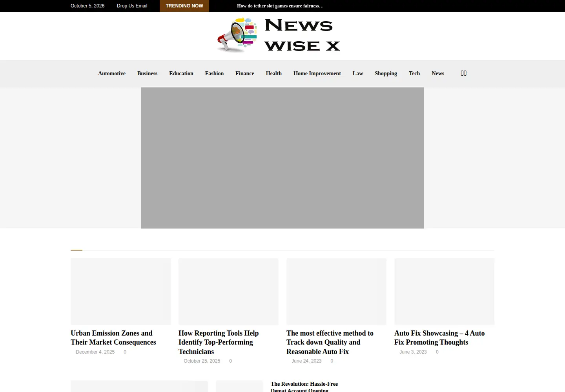Open the Fashion category
The image size is (565, 392).
pyautogui.click(x=214, y=73)
